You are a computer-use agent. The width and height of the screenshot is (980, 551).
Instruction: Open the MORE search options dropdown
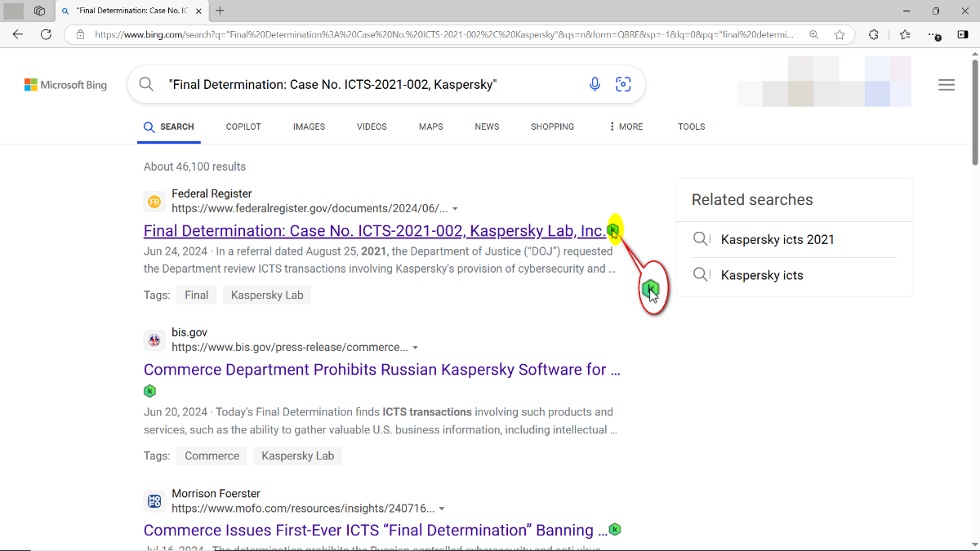pos(626,127)
